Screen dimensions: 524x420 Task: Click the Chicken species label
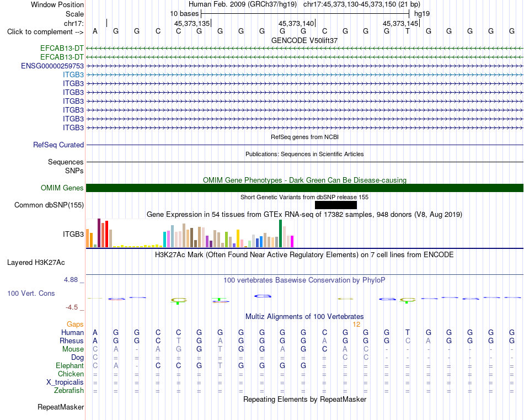(71, 374)
